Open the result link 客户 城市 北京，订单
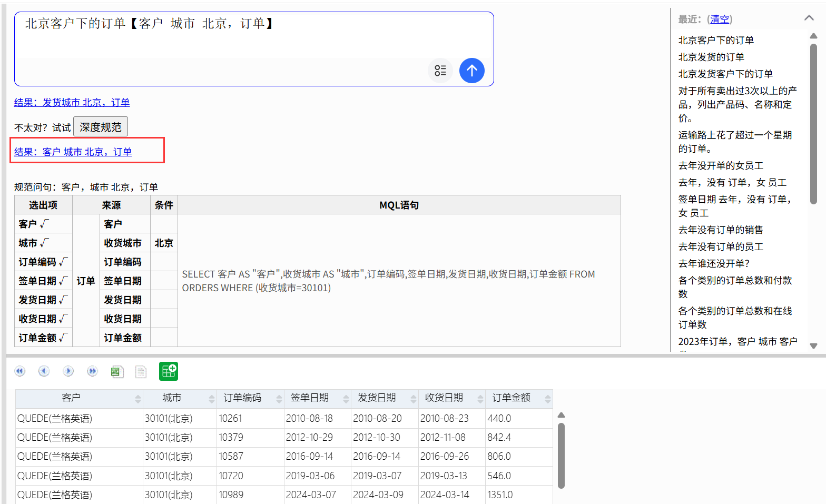The image size is (826, 504). click(73, 152)
